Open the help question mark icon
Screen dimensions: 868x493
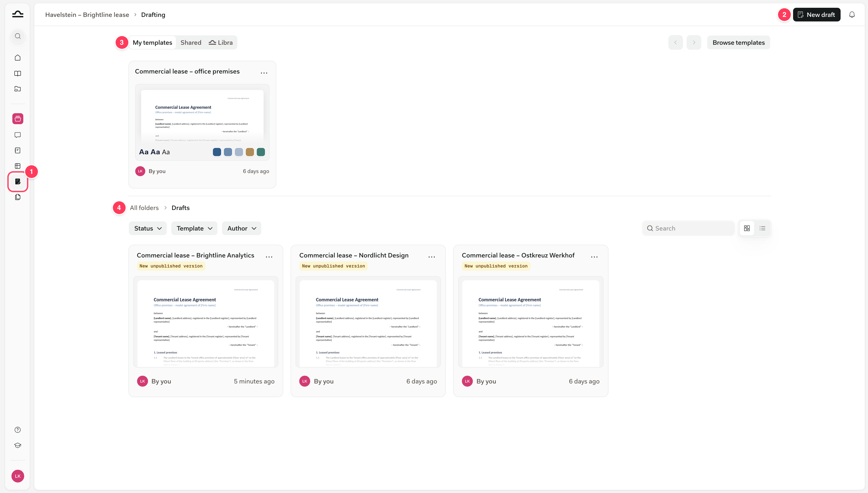click(18, 430)
